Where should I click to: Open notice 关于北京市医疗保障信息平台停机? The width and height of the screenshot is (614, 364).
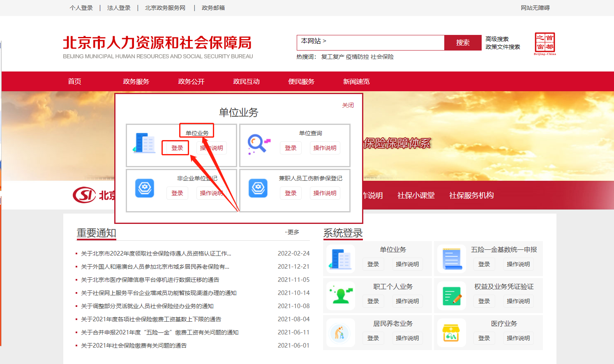point(150,280)
